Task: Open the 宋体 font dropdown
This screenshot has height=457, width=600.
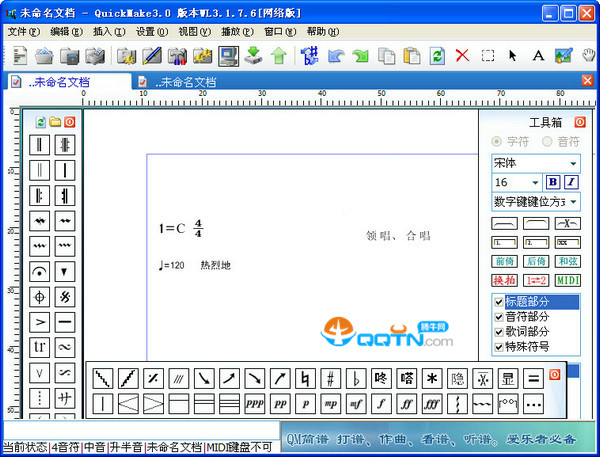Action: pos(573,163)
